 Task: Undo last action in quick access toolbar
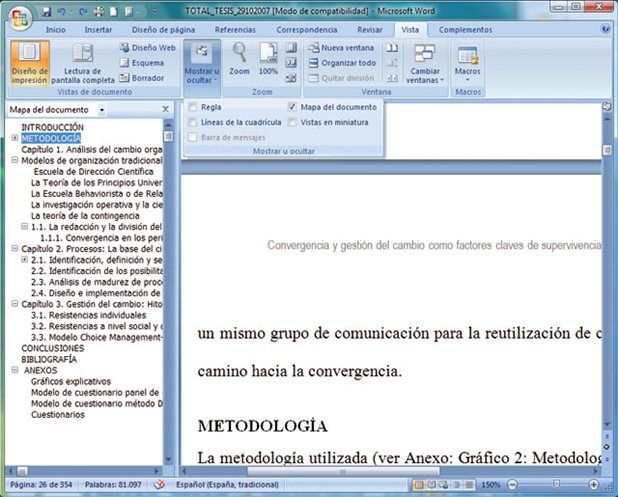(61, 12)
